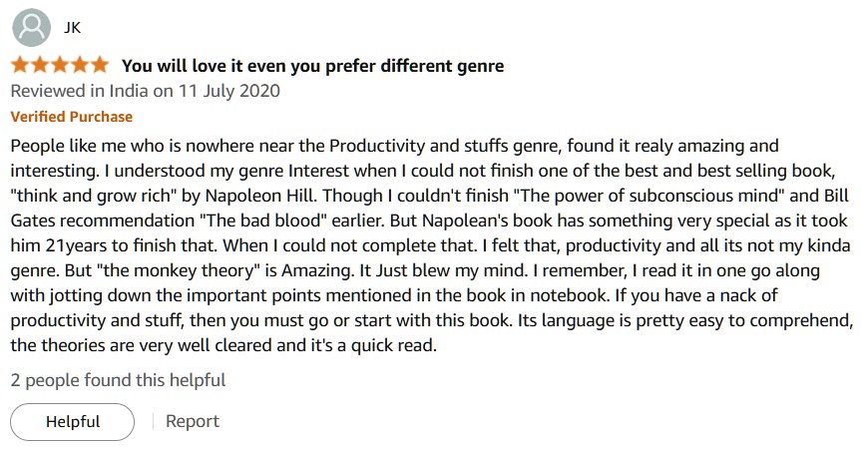Click the second orange rating star
Image resolution: width=868 pixels, height=451 pixels.
(x=40, y=65)
